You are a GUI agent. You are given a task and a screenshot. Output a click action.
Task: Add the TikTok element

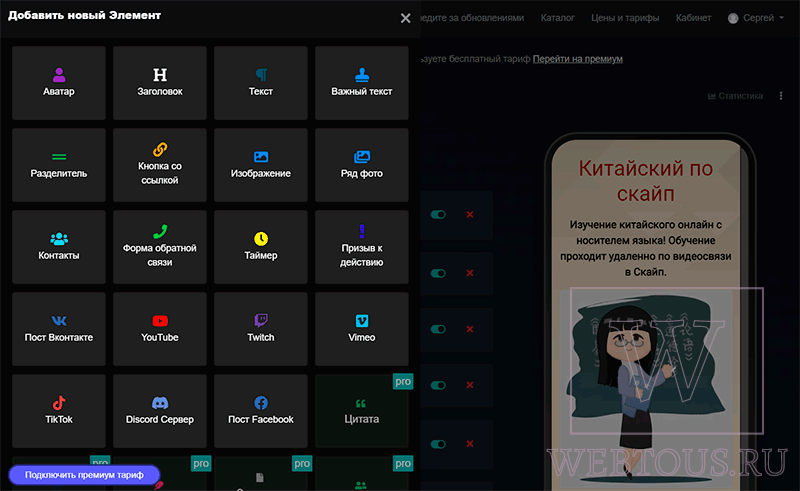[x=59, y=411]
